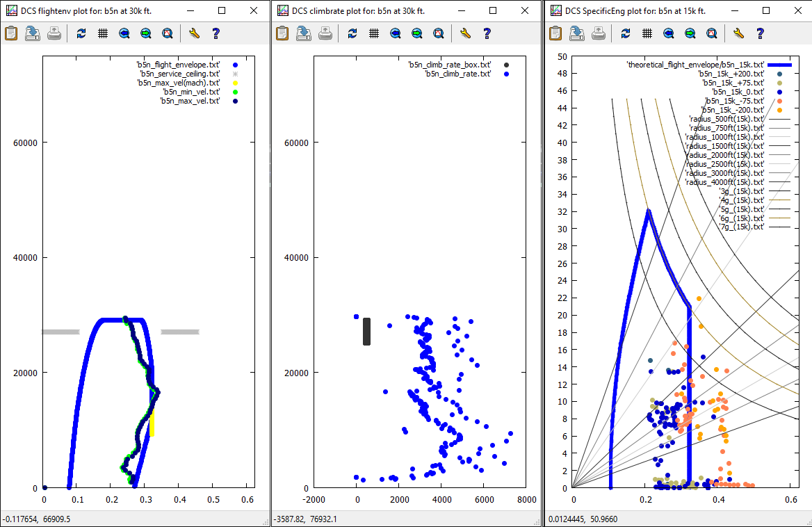Export the climbrate plot to file
Image resolution: width=812 pixels, height=527 pixels.
tap(304, 33)
